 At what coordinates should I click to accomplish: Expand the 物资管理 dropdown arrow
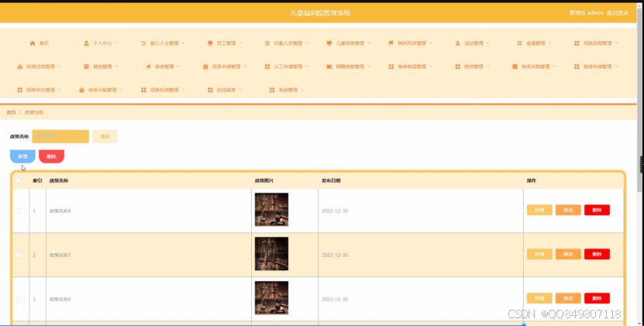487,66
